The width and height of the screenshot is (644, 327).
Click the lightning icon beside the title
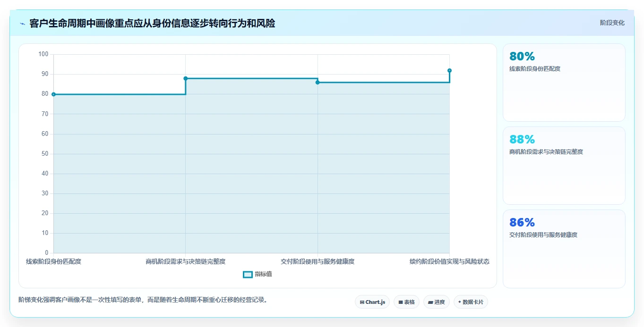[x=23, y=23]
